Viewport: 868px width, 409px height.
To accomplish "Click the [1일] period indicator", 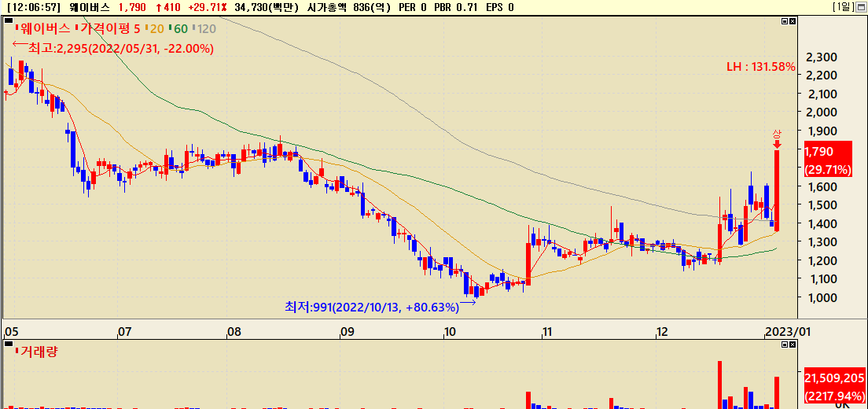I will click(x=843, y=7).
